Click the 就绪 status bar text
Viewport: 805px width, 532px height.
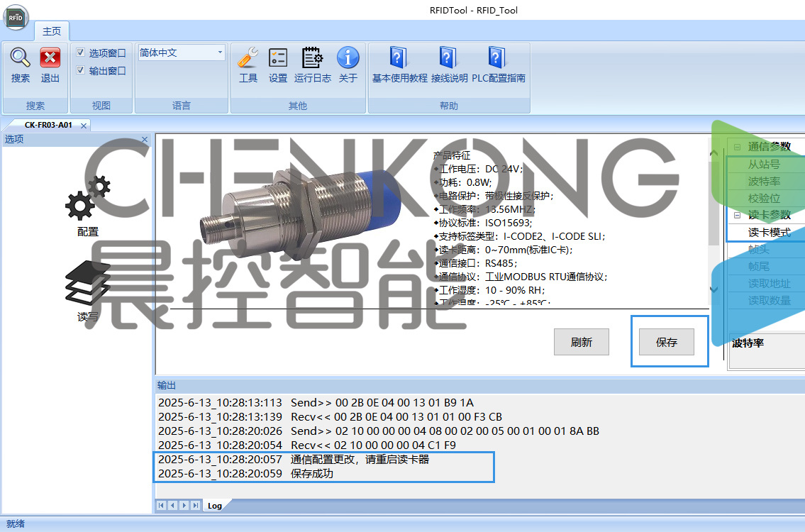16,523
